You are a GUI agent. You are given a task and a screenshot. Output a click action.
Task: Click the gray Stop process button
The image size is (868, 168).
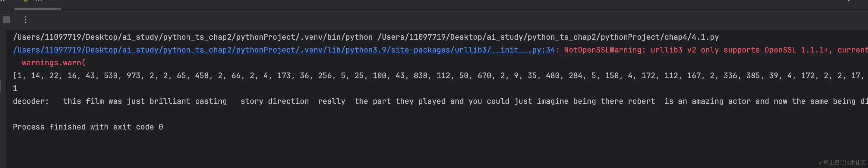6,20
